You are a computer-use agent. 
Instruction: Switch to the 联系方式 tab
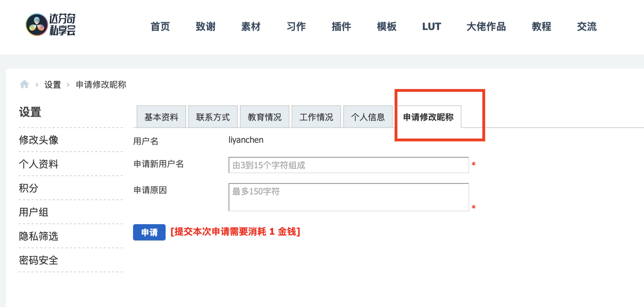click(x=213, y=117)
